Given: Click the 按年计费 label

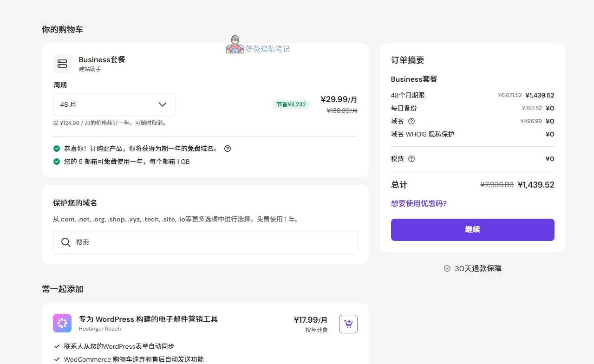Looking at the screenshot, I should click(x=317, y=330).
